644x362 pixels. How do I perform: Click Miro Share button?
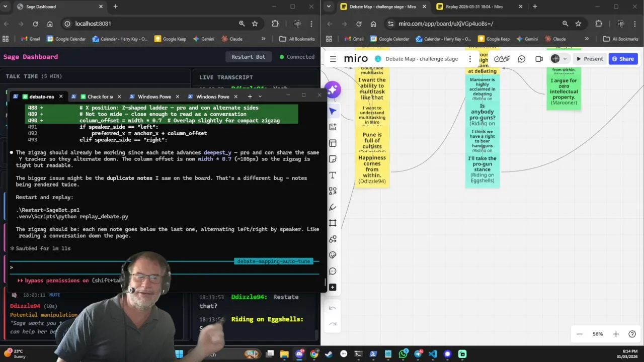[x=623, y=59]
